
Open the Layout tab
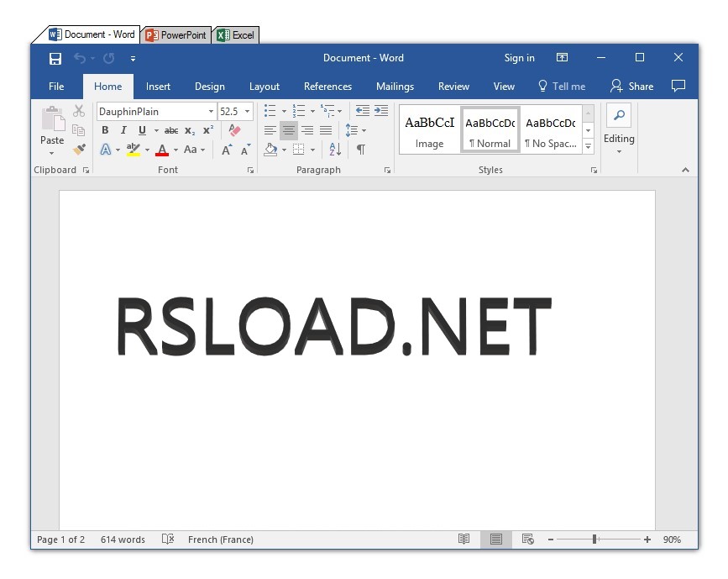264,87
